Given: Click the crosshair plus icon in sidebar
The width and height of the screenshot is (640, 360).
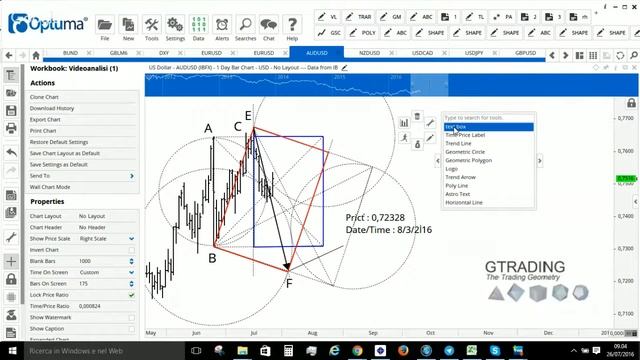Looking at the screenshot, I should click(x=11, y=262).
